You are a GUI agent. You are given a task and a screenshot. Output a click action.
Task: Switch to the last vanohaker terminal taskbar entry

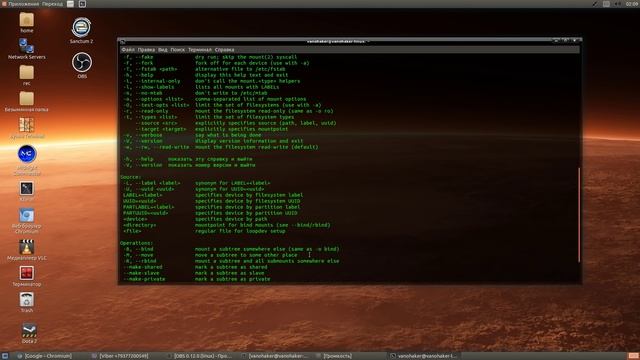coord(424,356)
